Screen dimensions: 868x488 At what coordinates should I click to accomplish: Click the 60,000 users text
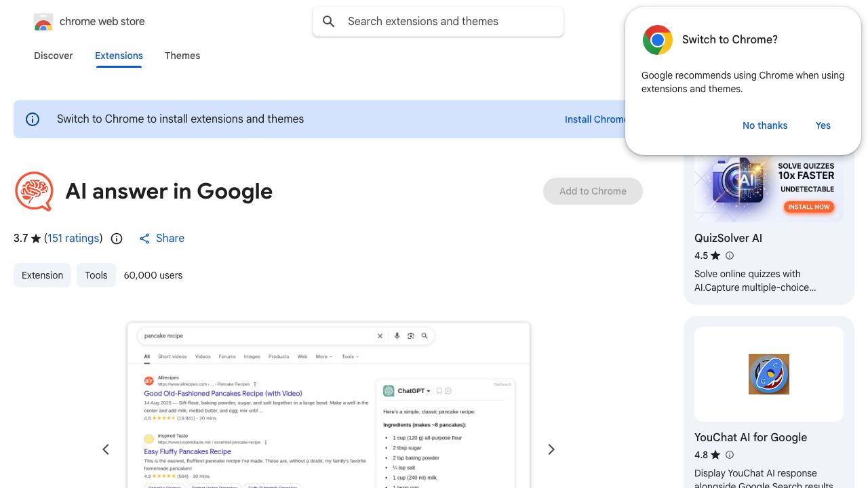tap(153, 275)
